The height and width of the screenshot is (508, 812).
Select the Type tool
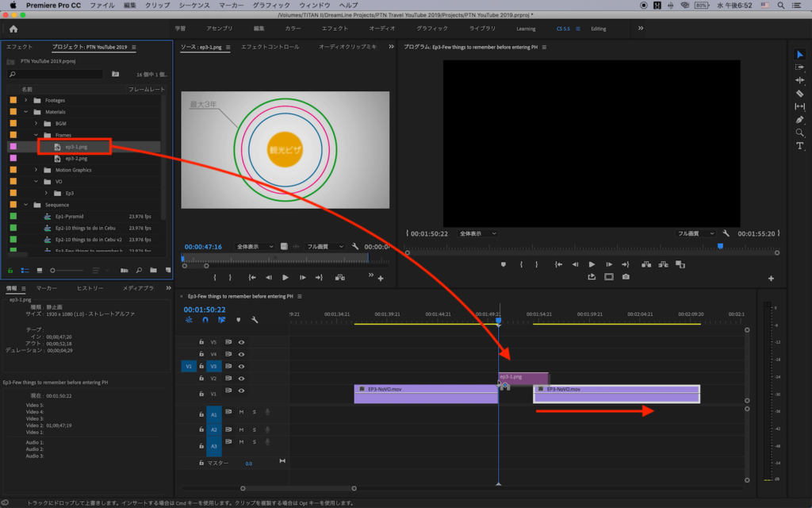click(x=799, y=145)
